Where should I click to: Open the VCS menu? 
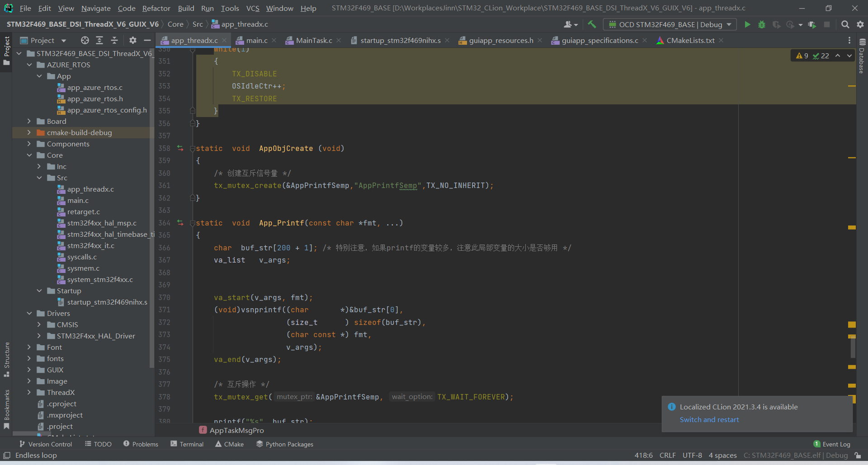[253, 8]
